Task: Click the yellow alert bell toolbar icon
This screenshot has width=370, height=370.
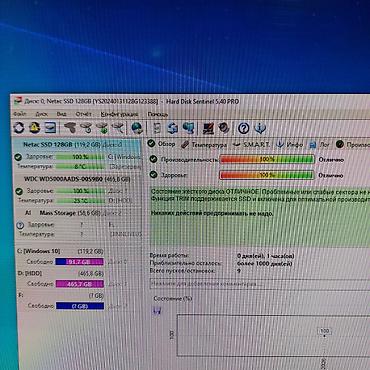Action: (x=35, y=128)
